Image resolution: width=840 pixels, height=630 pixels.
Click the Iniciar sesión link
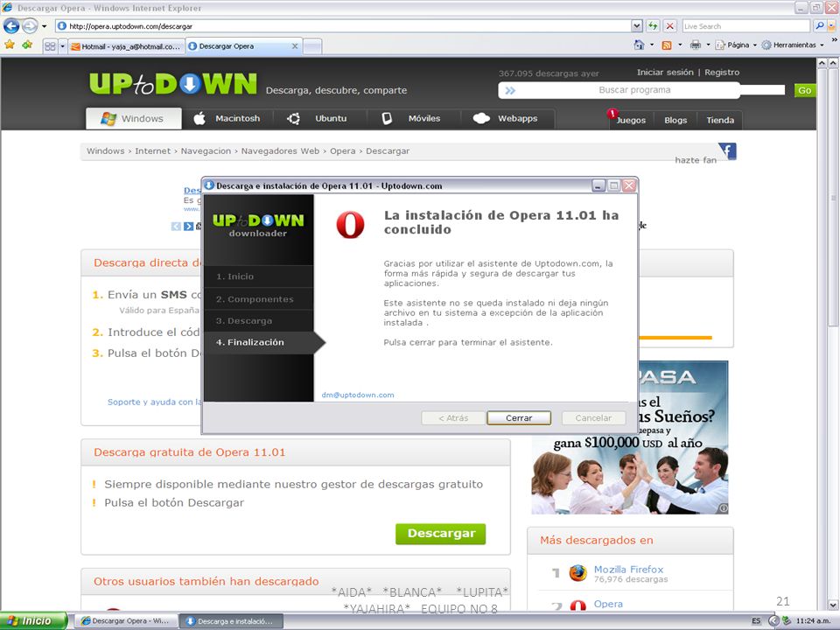tap(665, 73)
